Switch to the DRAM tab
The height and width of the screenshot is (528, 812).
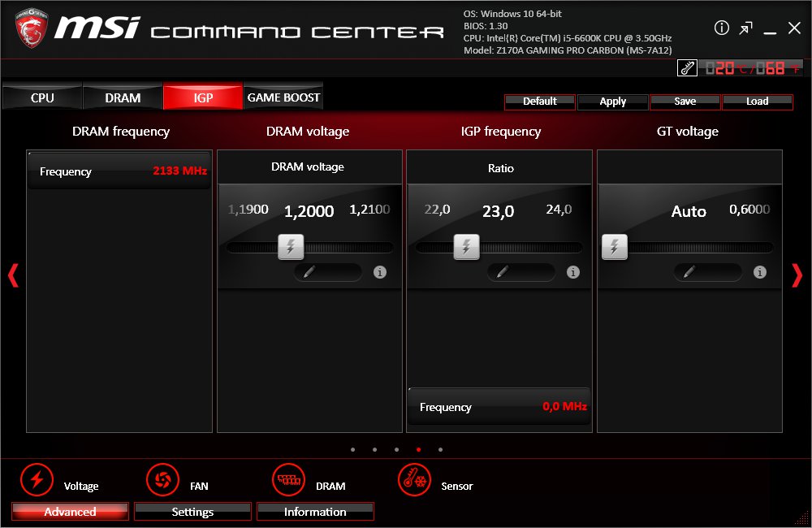pos(123,97)
